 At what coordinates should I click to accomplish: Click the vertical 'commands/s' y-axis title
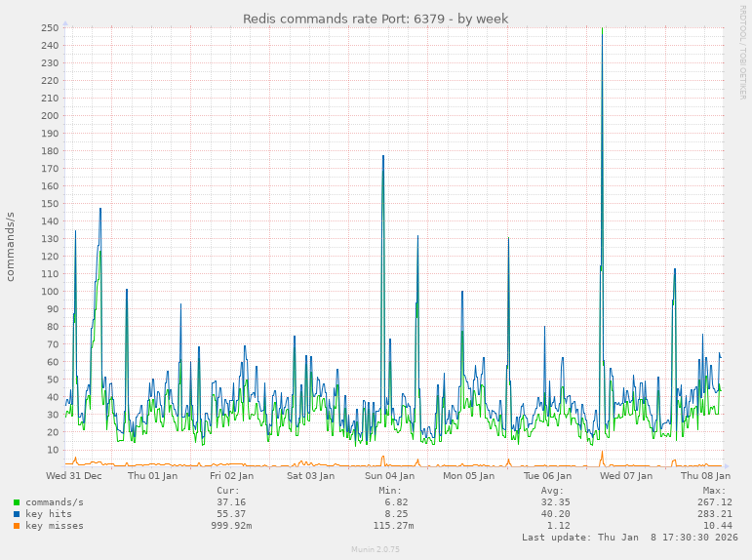pos(10,247)
